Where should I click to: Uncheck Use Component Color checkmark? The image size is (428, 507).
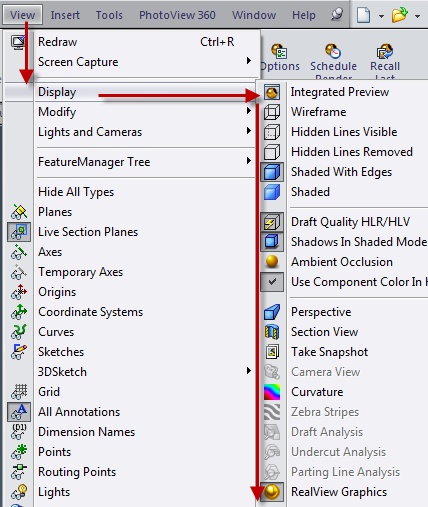coord(272,282)
